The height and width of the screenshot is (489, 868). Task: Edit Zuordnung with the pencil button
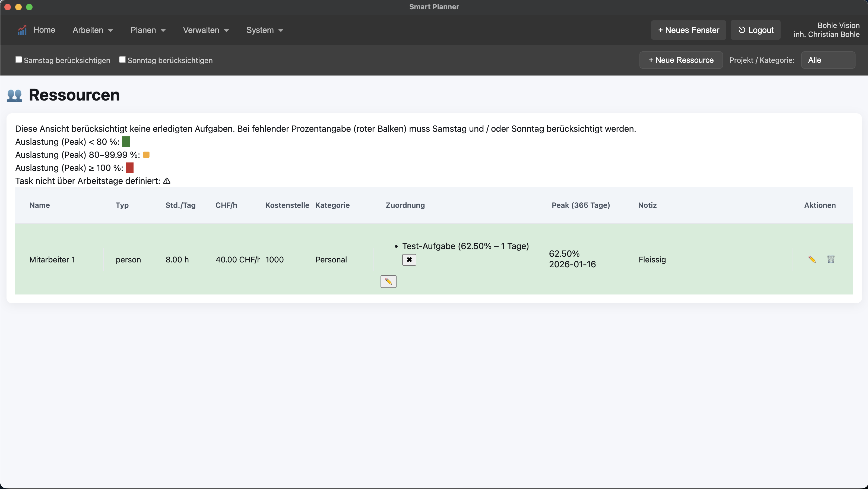point(388,281)
